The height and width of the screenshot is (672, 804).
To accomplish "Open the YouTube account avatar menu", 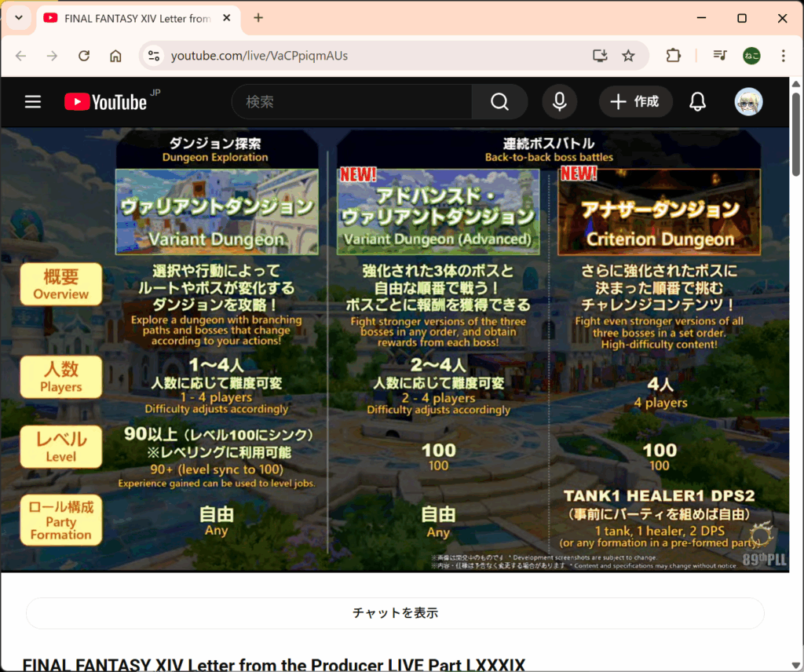I will (748, 102).
